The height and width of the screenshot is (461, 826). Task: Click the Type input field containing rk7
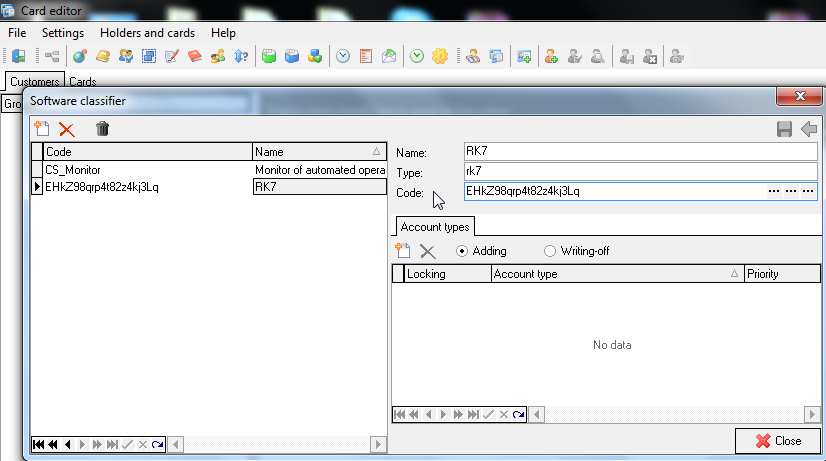coord(641,171)
